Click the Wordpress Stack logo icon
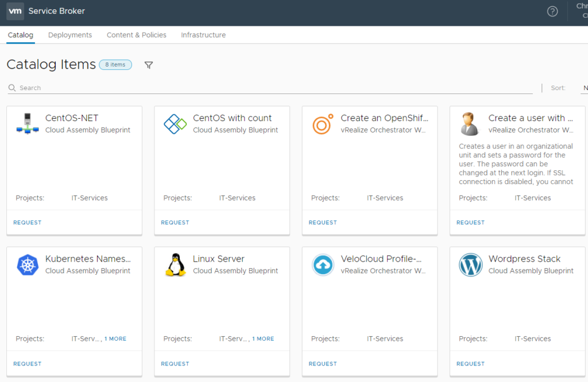Screen dimensions: 588x382 [471, 265]
